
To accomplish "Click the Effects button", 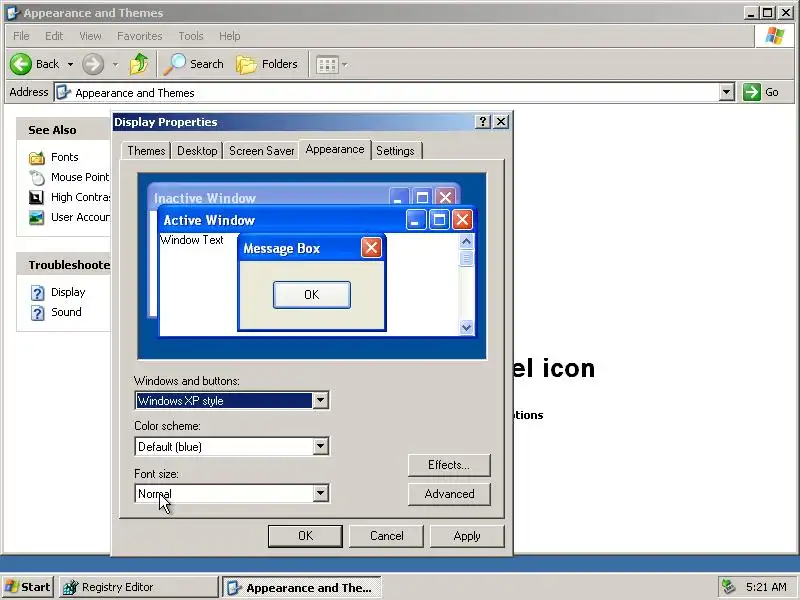I will (449, 465).
